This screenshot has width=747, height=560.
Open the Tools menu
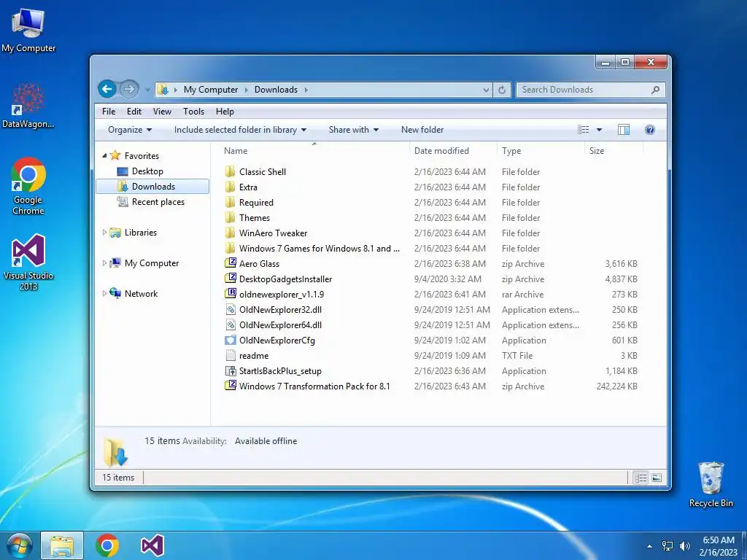[193, 112]
